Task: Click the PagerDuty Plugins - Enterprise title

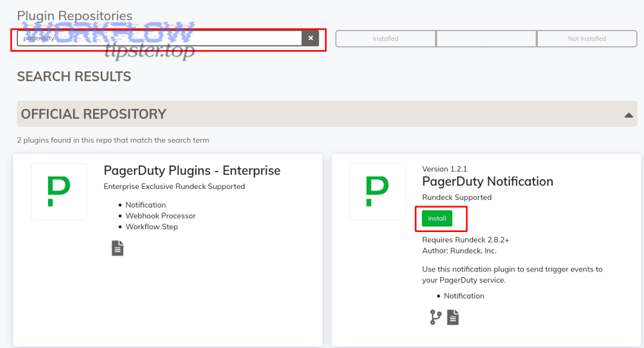Action: click(x=192, y=170)
